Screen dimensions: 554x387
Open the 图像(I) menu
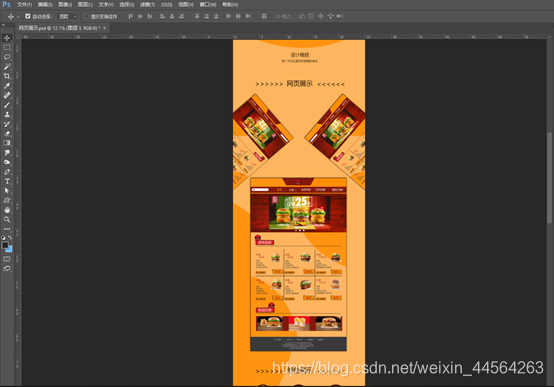[65, 5]
